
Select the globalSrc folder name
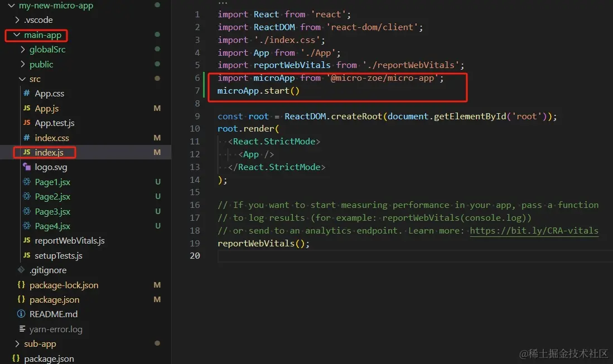point(47,50)
